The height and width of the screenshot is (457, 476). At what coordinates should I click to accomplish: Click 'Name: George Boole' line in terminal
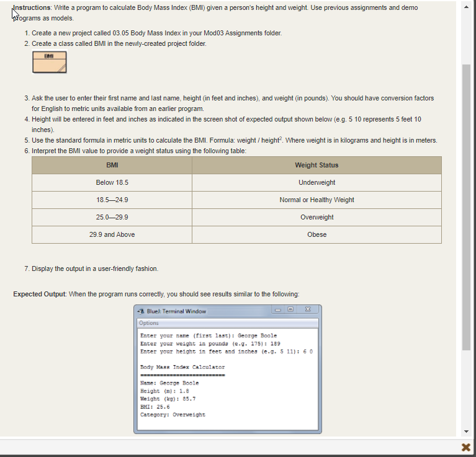[169, 383]
